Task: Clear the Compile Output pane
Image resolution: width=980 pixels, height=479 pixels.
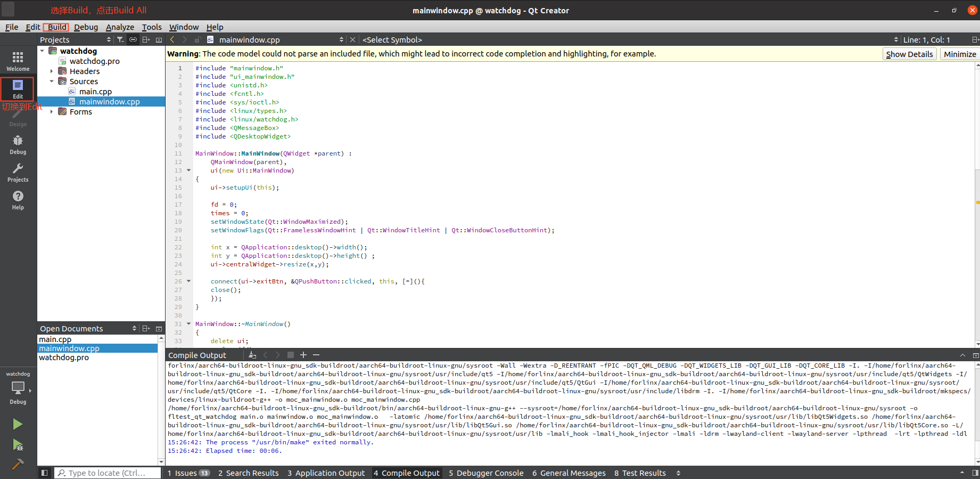Action: (x=252, y=355)
